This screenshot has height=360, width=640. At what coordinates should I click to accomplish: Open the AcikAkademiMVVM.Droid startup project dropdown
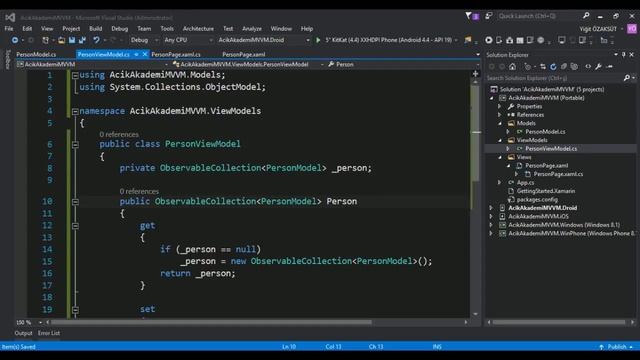[x=264, y=40]
